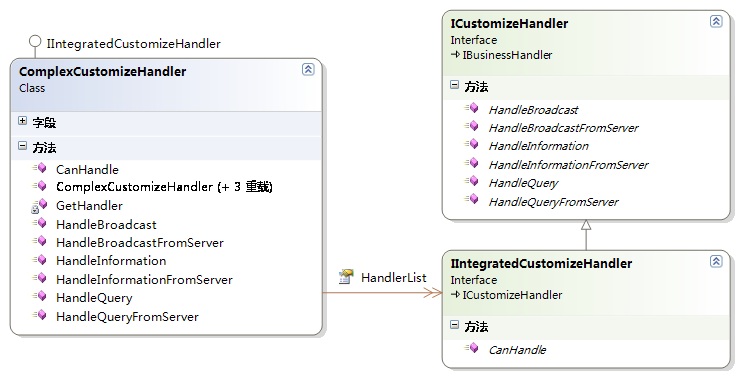Select the CanHandle method icon in class
The height and width of the screenshot is (377, 739).
tap(40, 168)
